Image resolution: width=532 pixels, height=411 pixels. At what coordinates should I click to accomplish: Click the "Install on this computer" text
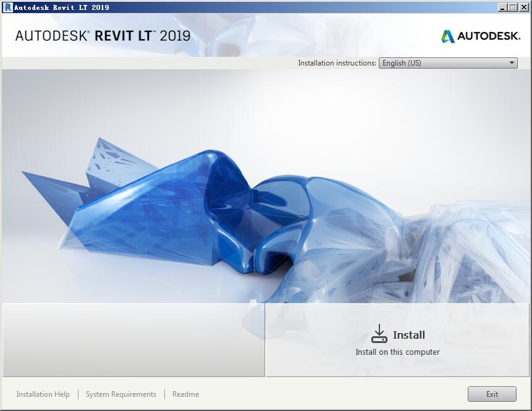pos(397,352)
